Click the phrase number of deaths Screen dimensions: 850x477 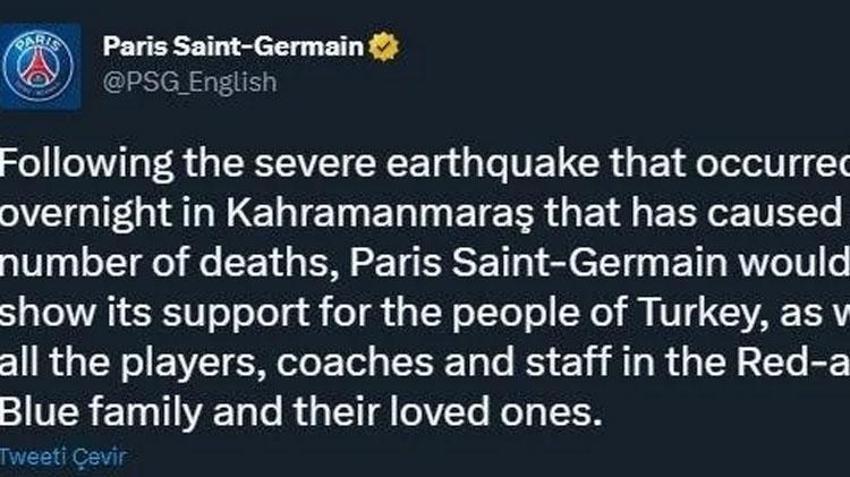(x=169, y=263)
